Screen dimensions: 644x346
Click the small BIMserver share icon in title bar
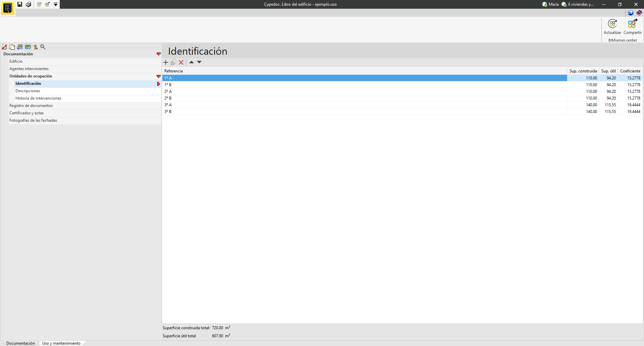coord(47,4)
